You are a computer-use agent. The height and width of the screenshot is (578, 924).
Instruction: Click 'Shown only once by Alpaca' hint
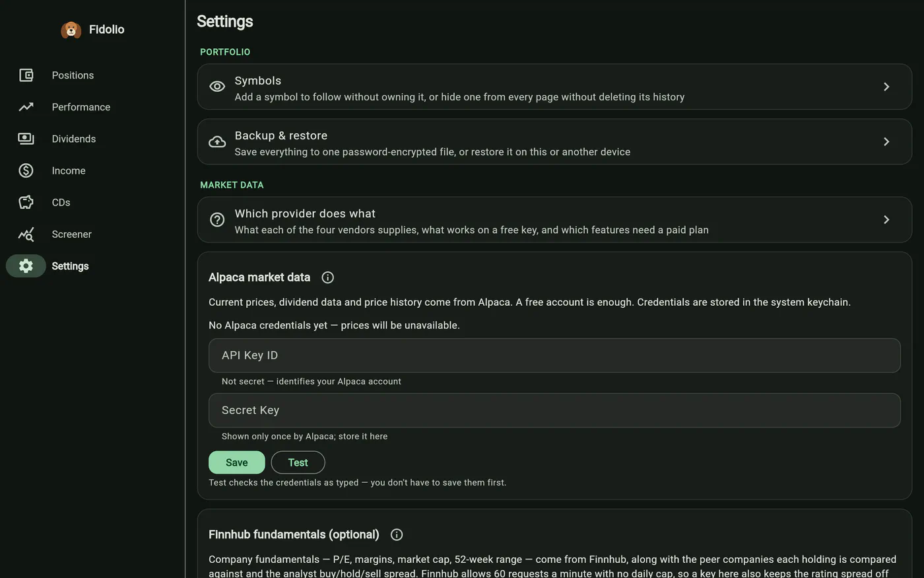305,436
